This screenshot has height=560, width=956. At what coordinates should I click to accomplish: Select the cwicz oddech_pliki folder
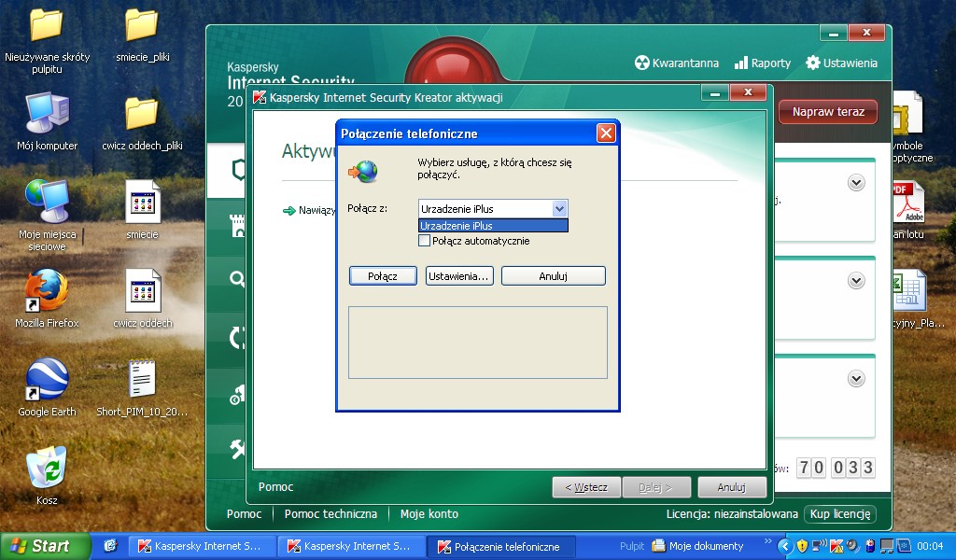pos(142,124)
